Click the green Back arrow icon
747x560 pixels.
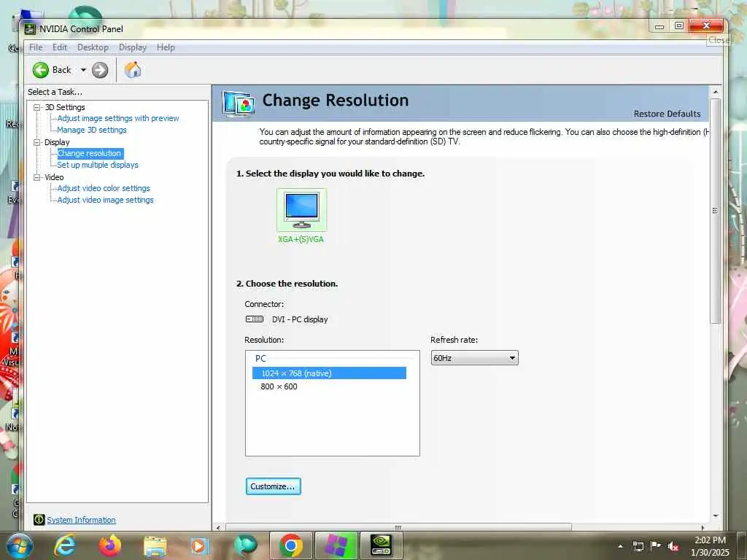41,70
